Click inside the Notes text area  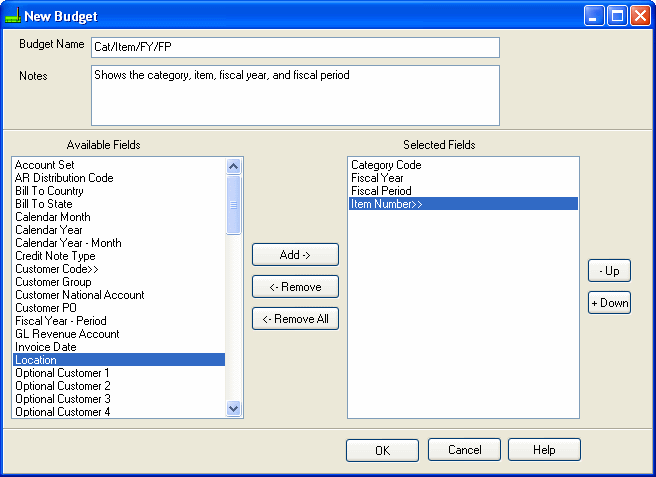294,95
